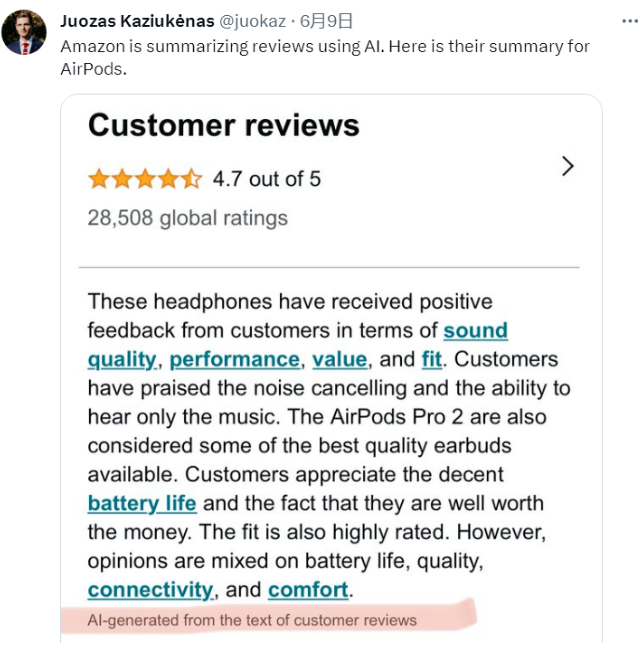641x653 pixels.
Task: Click the underlined 'fit' link
Action: [431, 360]
